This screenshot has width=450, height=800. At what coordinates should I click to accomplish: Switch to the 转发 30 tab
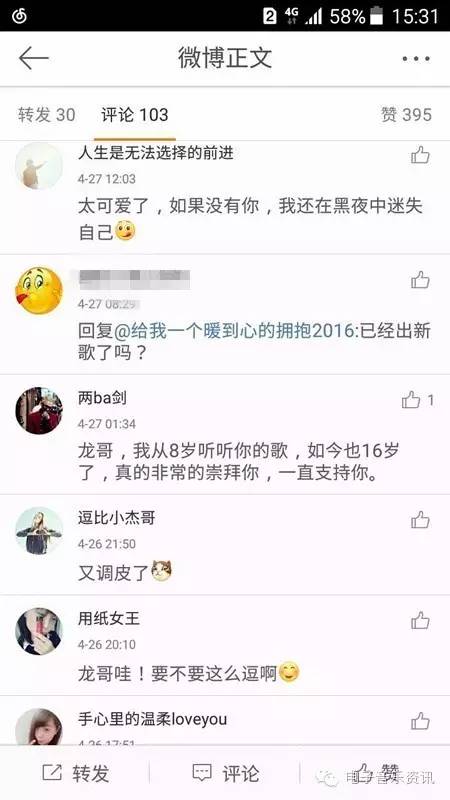(x=47, y=115)
